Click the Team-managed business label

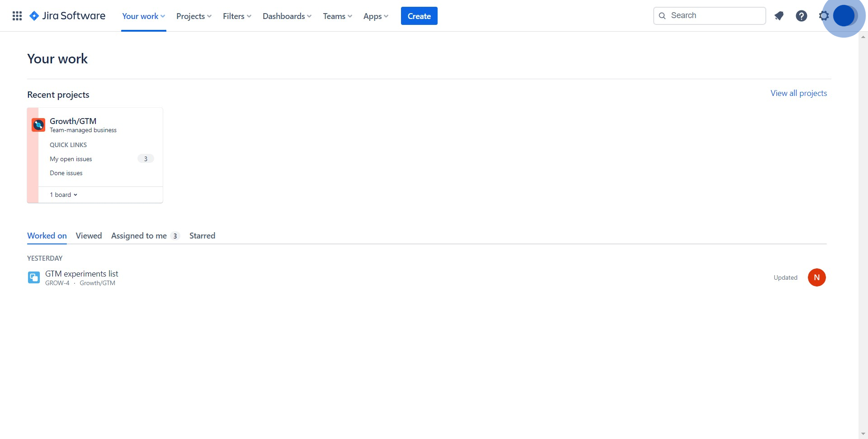tap(83, 130)
